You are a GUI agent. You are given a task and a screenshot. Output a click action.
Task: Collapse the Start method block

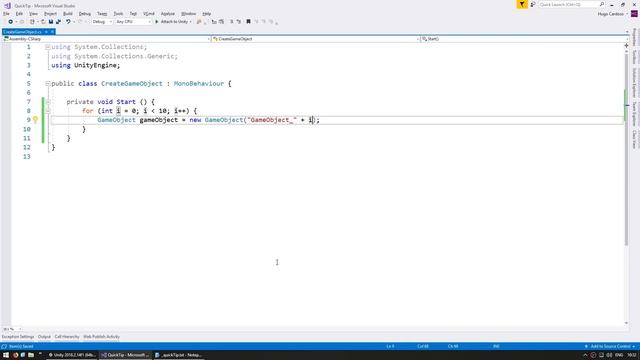(x=48, y=102)
